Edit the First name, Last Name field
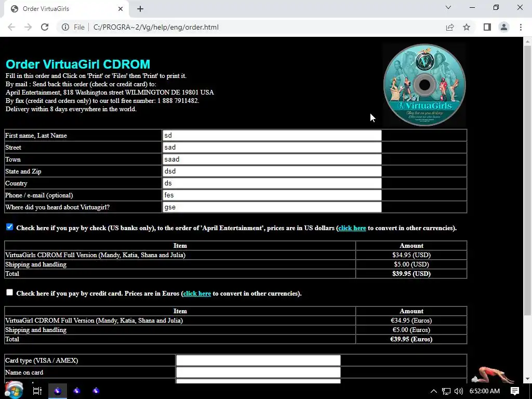This screenshot has height=399, width=532. click(272, 136)
